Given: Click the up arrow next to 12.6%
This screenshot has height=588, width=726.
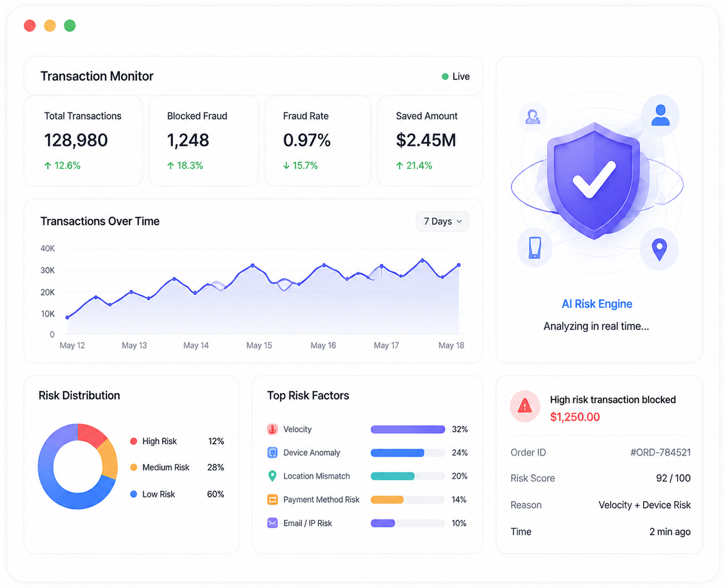Looking at the screenshot, I should point(48,166).
